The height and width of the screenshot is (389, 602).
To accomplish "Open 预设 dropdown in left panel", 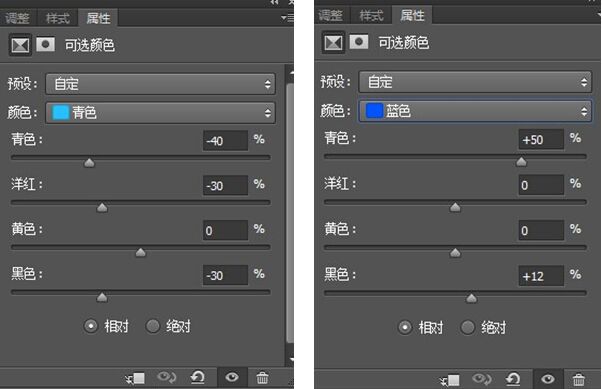I will (160, 84).
